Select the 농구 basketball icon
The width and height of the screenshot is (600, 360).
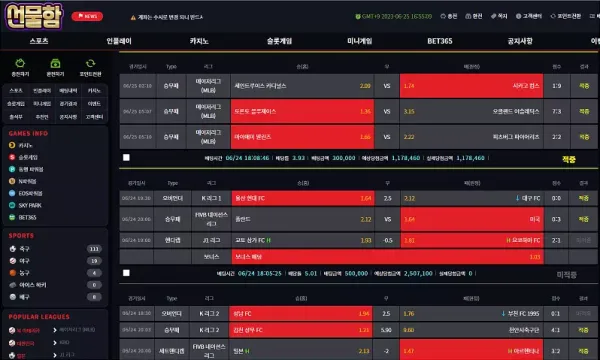13,273
